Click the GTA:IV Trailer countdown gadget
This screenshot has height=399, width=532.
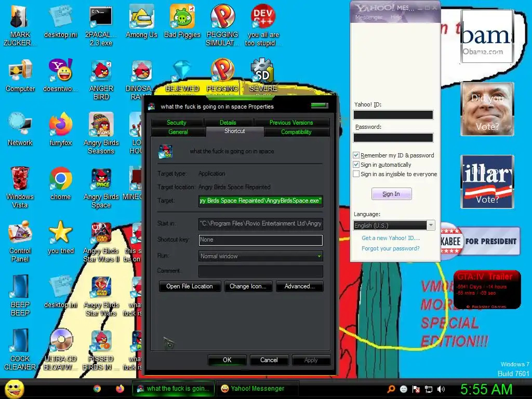click(487, 290)
